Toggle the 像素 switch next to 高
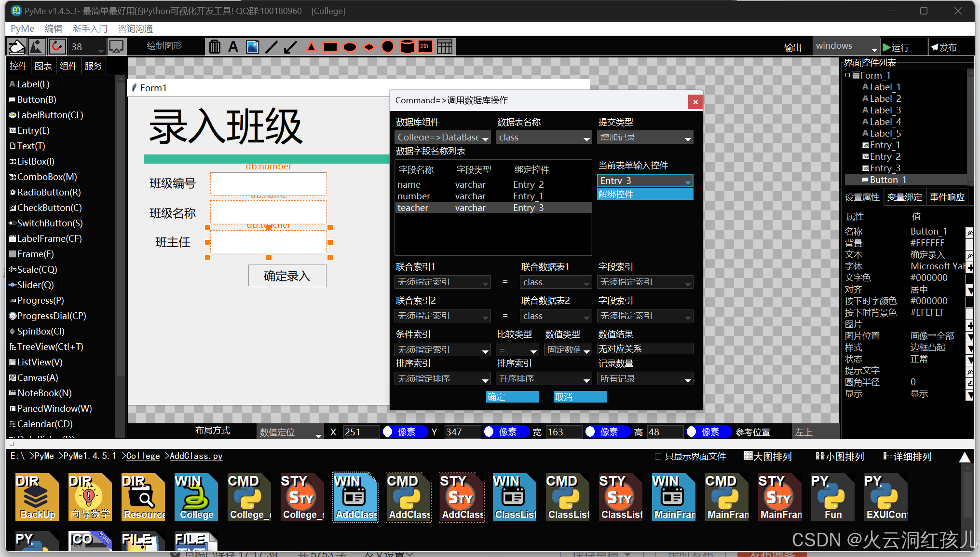The width and height of the screenshot is (980, 557). tap(708, 432)
